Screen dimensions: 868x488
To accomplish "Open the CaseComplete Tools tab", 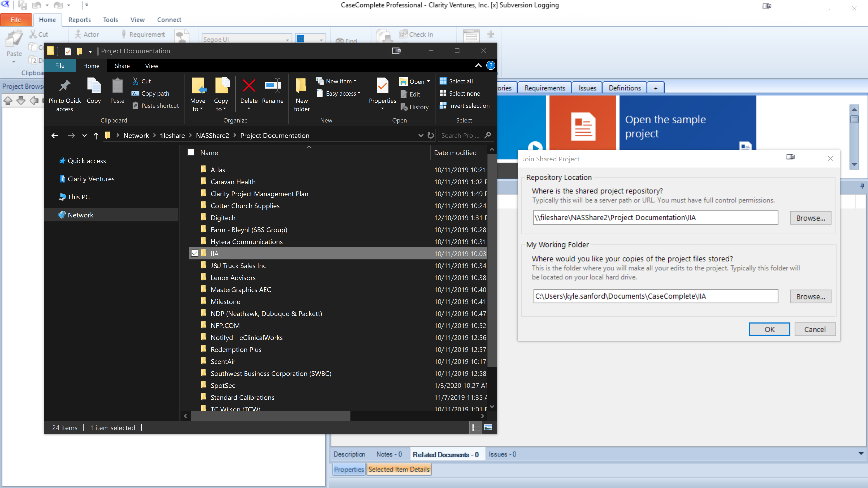I will pyautogui.click(x=111, y=20).
